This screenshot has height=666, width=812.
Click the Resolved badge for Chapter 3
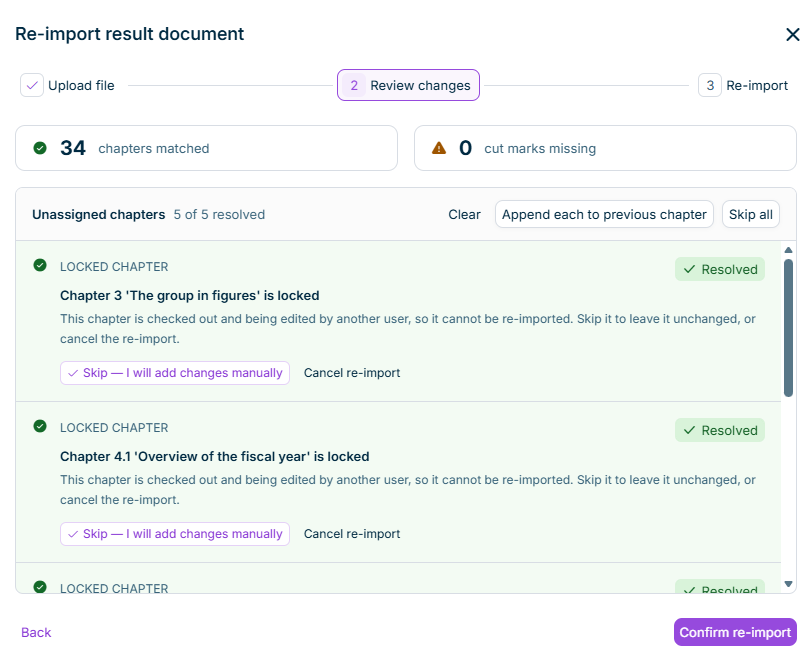tap(720, 269)
